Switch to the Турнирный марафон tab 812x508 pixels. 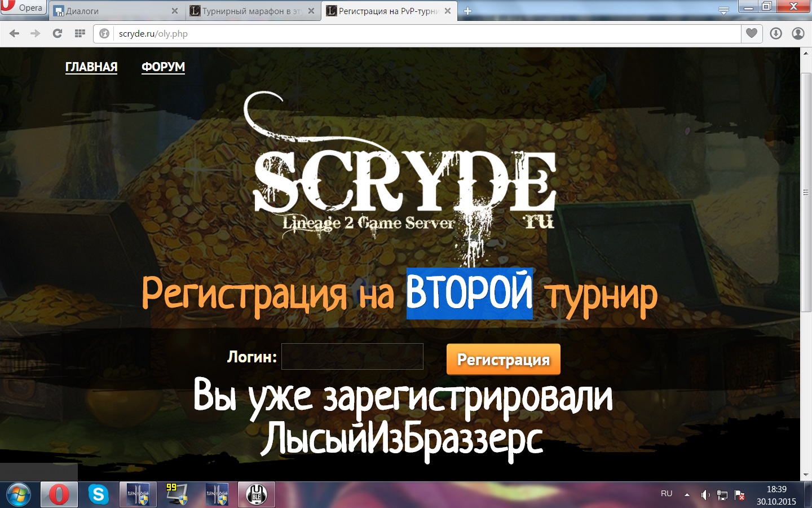[x=248, y=11]
